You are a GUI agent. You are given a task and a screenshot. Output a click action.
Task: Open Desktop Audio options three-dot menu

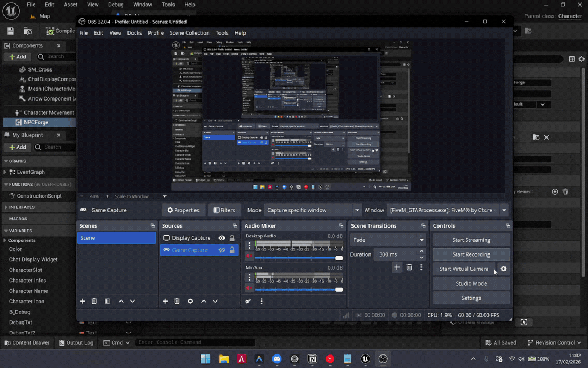pyautogui.click(x=249, y=246)
